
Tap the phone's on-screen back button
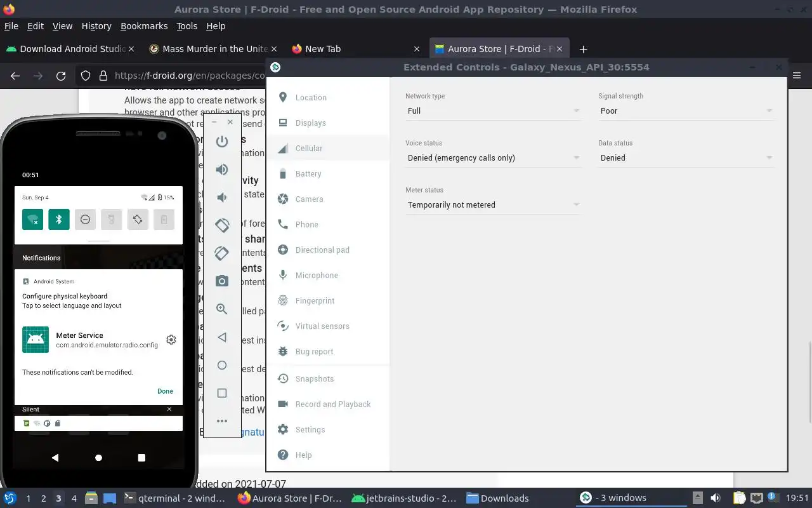point(55,457)
